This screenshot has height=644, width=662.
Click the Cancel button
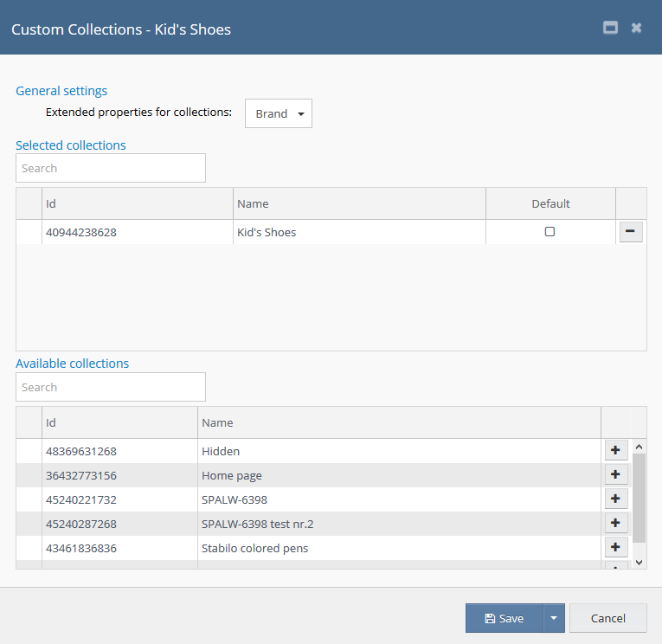click(607, 618)
